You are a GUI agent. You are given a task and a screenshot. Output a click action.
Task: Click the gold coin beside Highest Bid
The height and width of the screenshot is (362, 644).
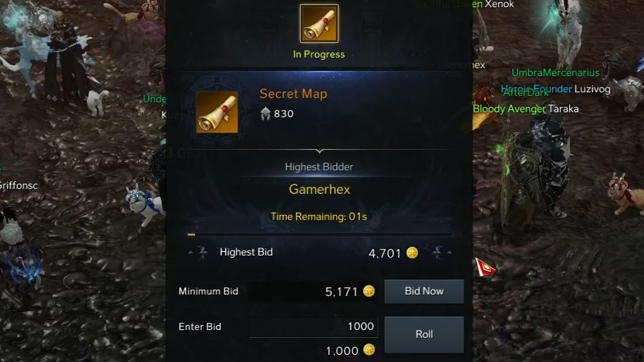pyautogui.click(x=412, y=253)
